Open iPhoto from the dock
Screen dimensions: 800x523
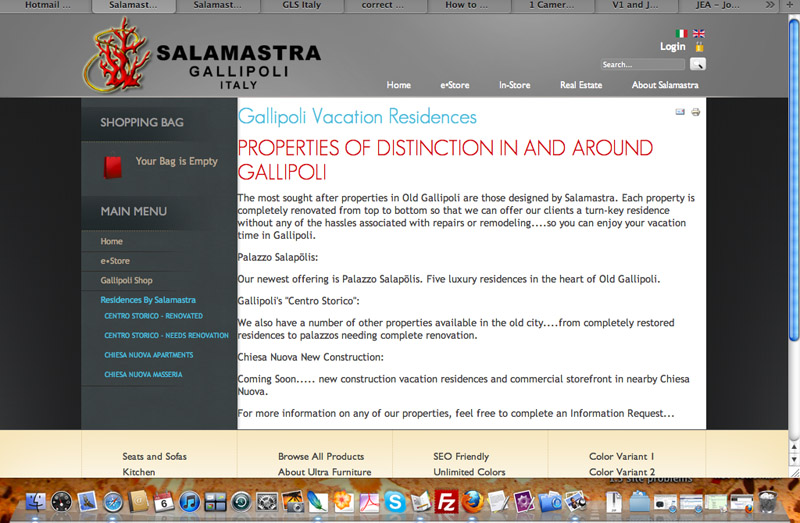point(293,502)
